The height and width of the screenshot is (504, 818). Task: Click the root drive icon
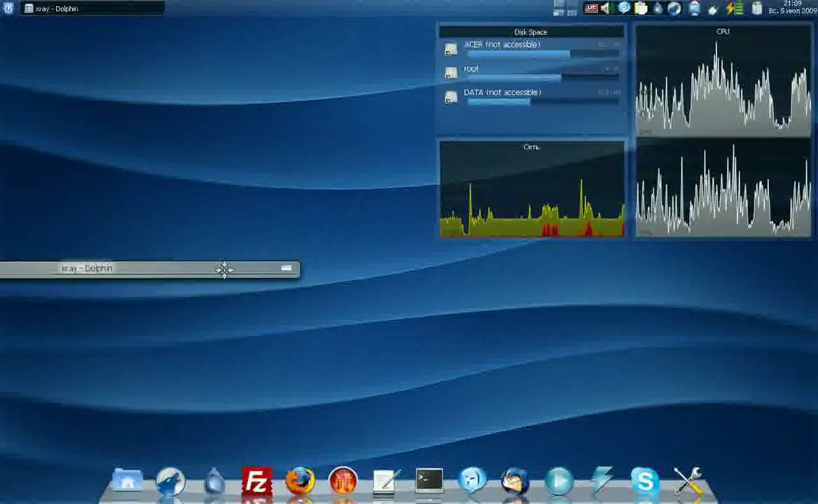coord(451,73)
